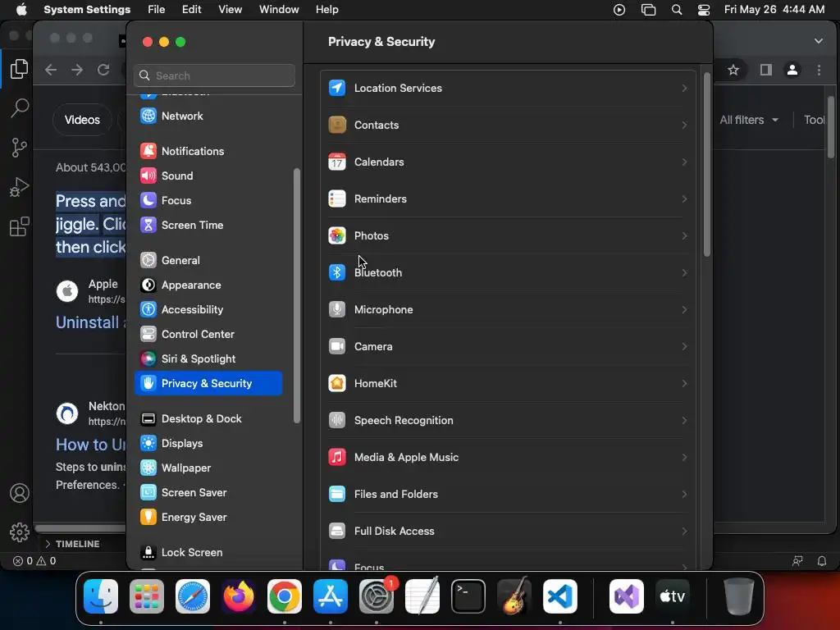Open Microphone privacy row
This screenshot has width=840, height=630.
point(508,309)
